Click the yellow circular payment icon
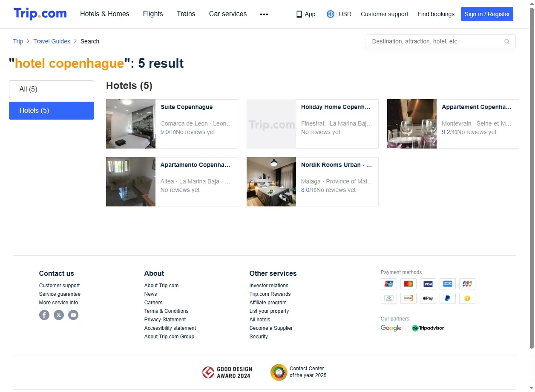Screen dimensions: 535x392 [x=467, y=298]
